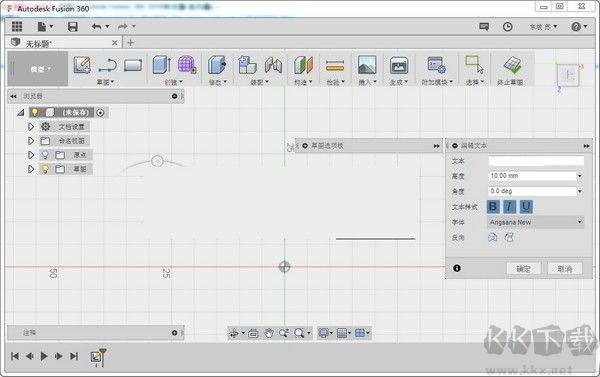Switch to the untitled document tab
Viewport: 600px width, 377px height.
[x=64, y=43]
